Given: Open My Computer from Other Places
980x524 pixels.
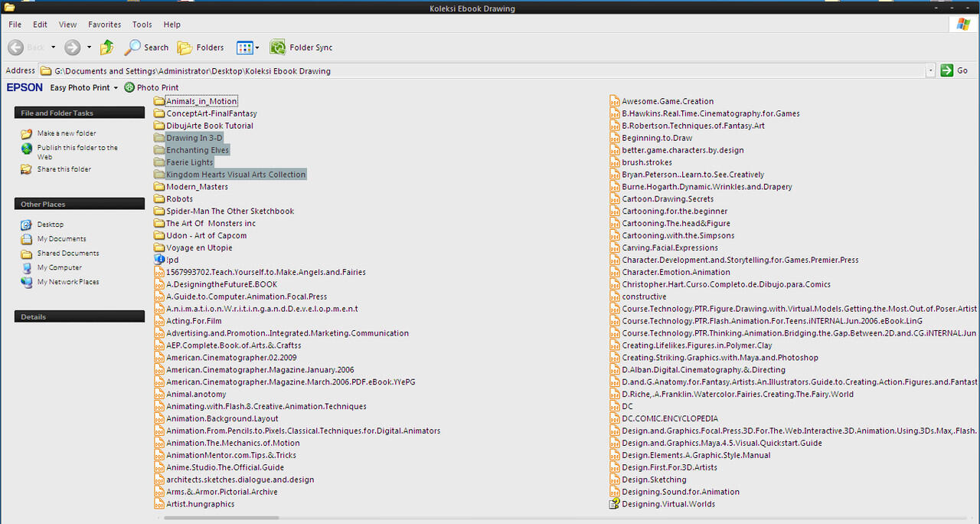Looking at the screenshot, I should coord(59,268).
